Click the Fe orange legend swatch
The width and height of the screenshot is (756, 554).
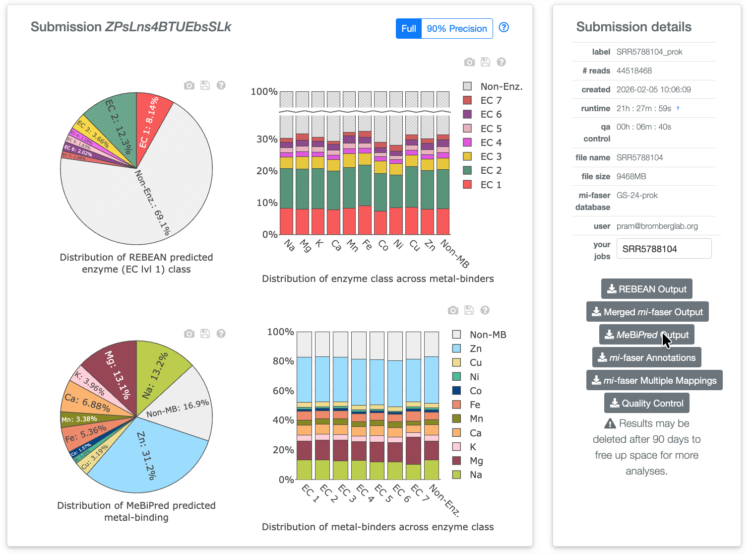(x=457, y=405)
